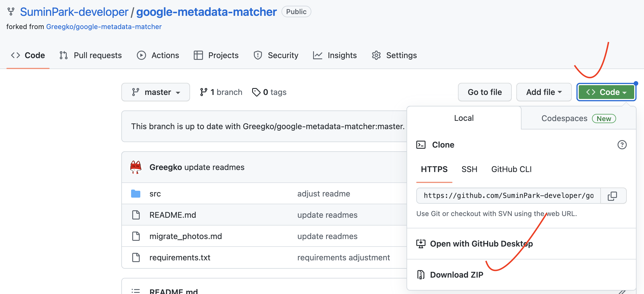Click the file icon of README.md
Viewport: 644px width, 294px height.
coord(136,215)
